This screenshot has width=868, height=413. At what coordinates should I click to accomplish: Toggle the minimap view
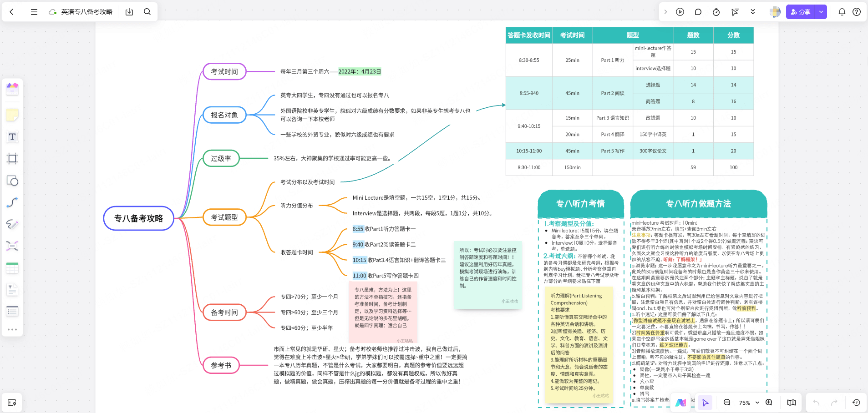pos(792,403)
